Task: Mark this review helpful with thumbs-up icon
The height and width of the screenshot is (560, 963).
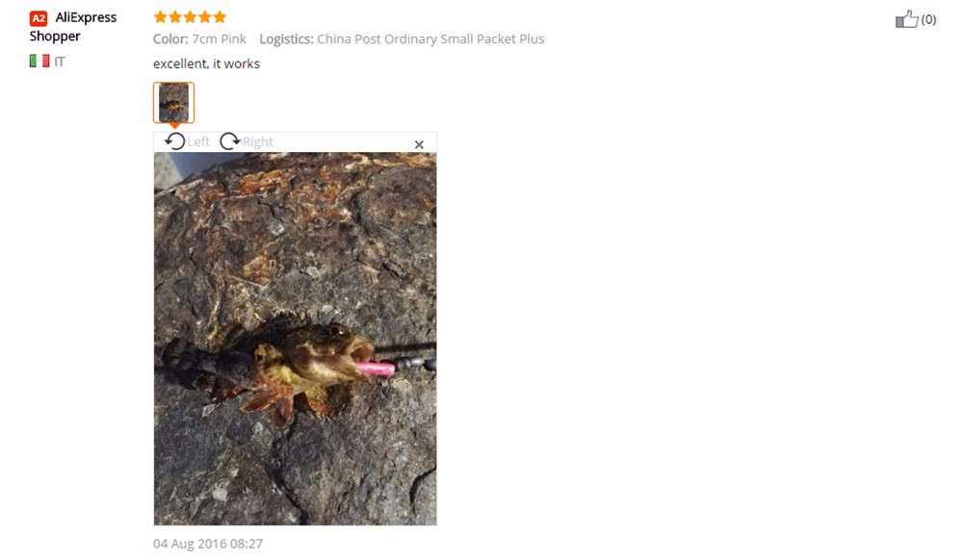Action: click(906, 19)
